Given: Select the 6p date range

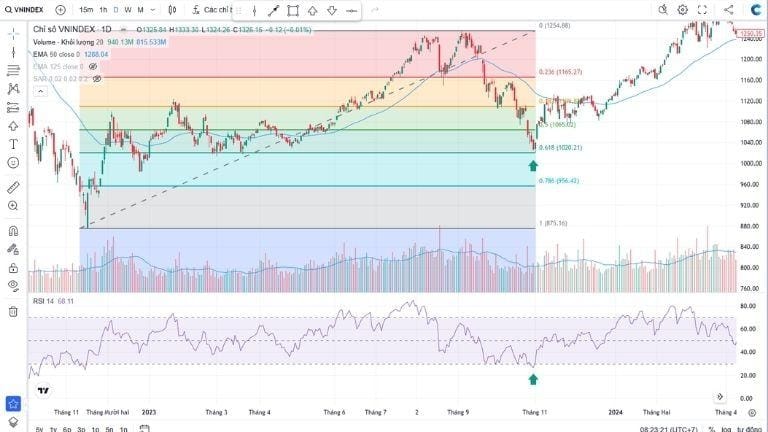Looking at the screenshot, I should (67, 429).
